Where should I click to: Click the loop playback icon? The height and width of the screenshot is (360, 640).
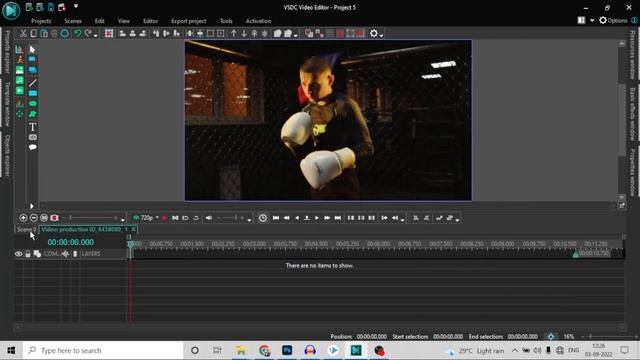[196, 218]
